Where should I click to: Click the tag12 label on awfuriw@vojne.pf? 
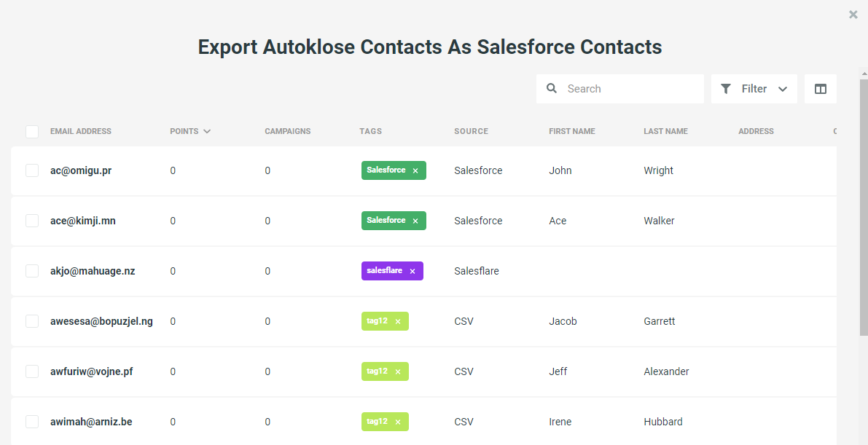tap(377, 371)
